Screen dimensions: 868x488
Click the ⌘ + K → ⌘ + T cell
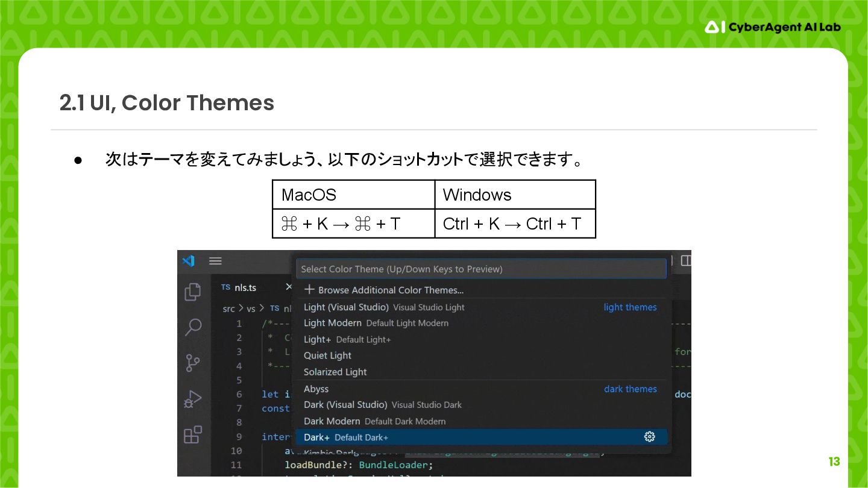353,224
